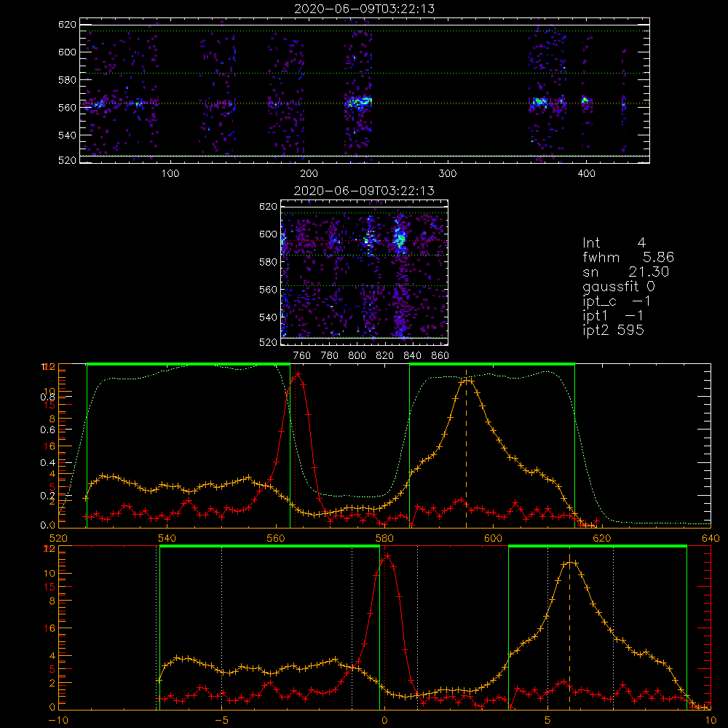This screenshot has width=728, height=728.
Task: Click x-axis label 520 on the profile plot
Action: click(58, 539)
